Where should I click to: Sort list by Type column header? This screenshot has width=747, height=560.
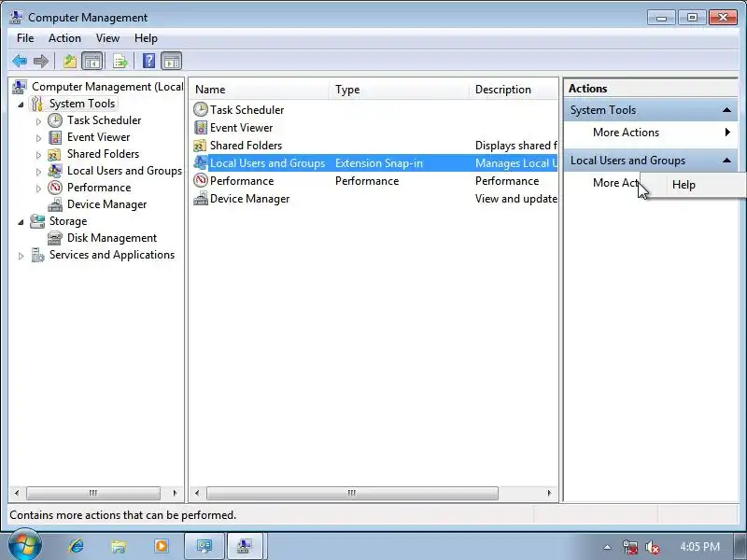tap(400, 90)
